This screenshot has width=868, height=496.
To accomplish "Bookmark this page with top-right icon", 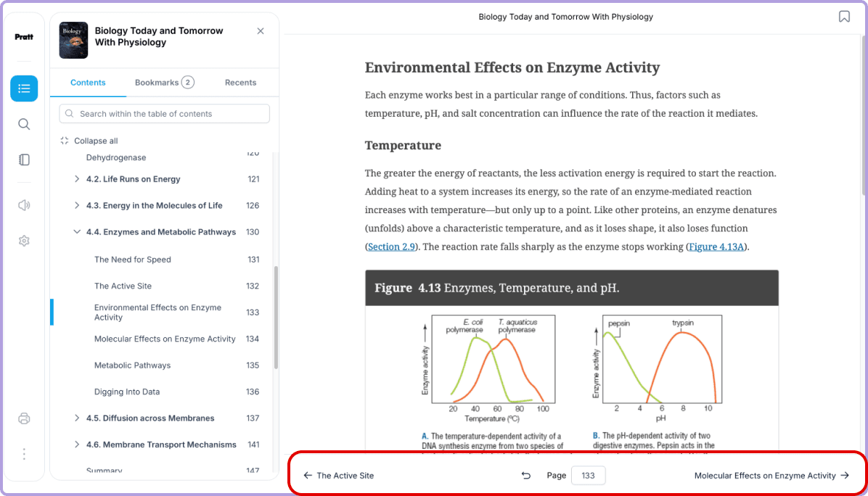I will pyautogui.click(x=843, y=17).
